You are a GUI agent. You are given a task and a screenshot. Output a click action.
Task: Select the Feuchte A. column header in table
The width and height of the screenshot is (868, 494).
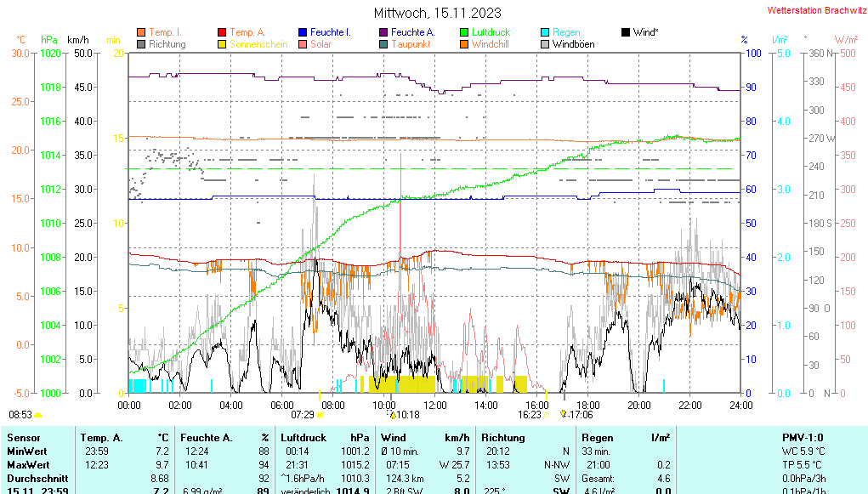point(206,437)
